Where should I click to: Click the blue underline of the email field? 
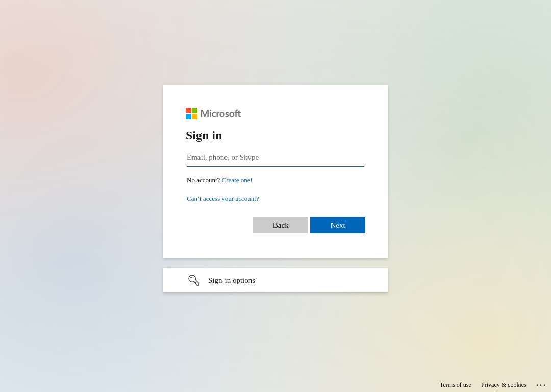click(275, 166)
